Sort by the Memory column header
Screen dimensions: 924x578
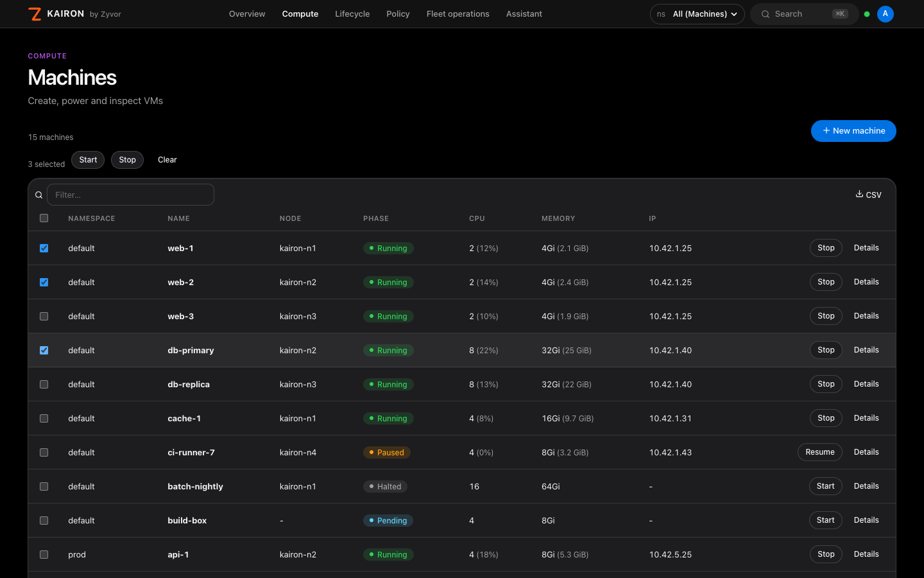click(x=558, y=218)
